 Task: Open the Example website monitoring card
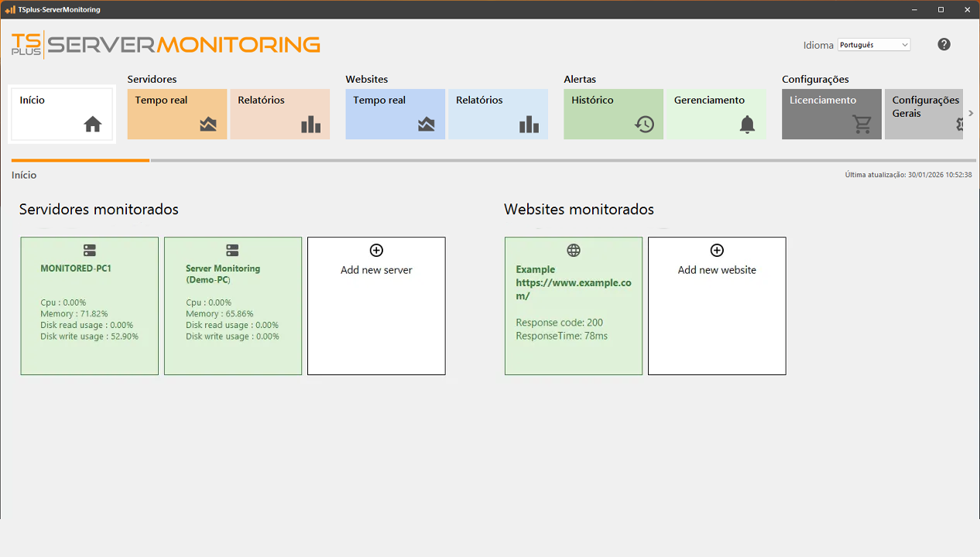click(x=573, y=305)
